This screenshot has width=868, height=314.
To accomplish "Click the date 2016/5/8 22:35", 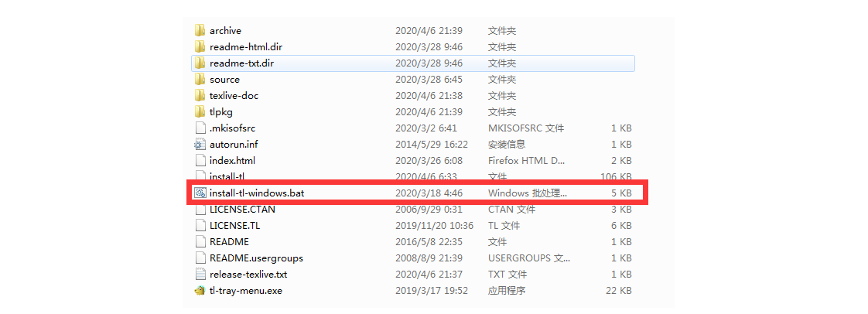I will coord(429,242).
